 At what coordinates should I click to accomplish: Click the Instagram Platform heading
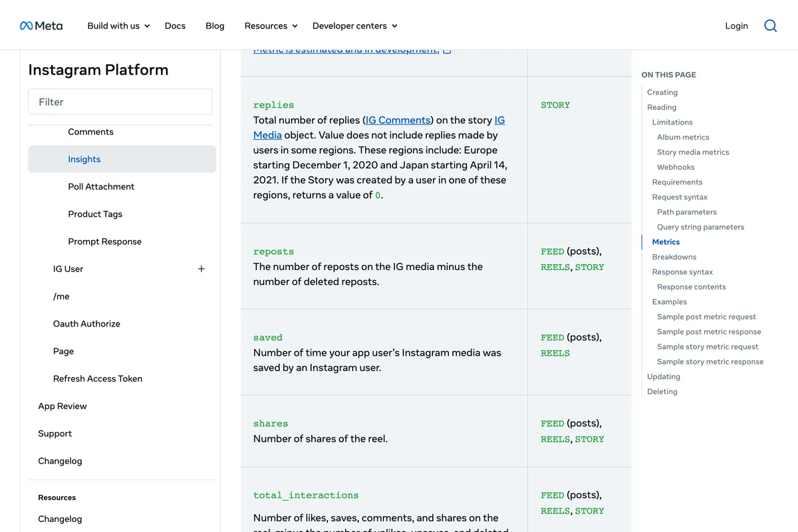click(98, 70)
